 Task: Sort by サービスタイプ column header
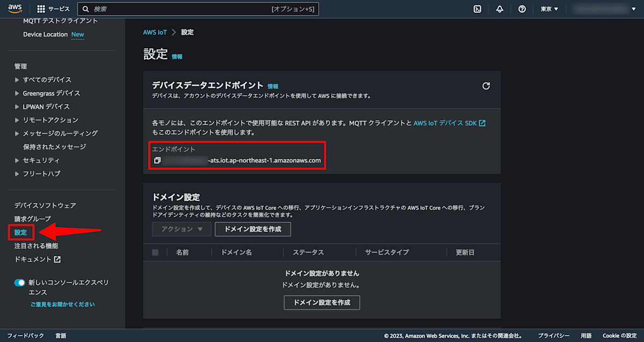387,252
